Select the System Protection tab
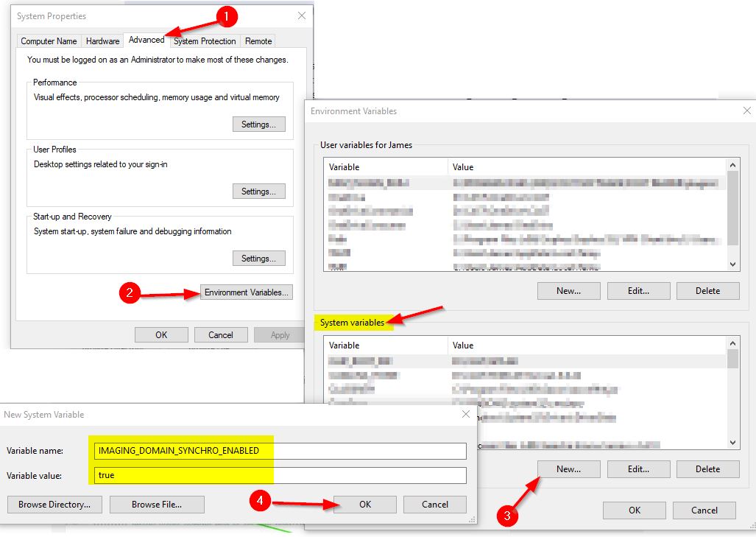756x537 pixels. pos(205,41)
